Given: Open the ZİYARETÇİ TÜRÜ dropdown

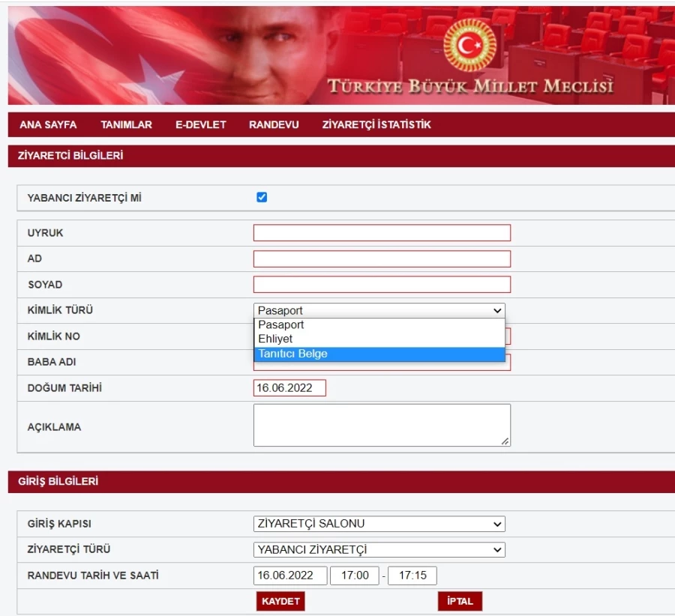Looking at the screenshot, I should pyautogui.click(x=379, y=549).
